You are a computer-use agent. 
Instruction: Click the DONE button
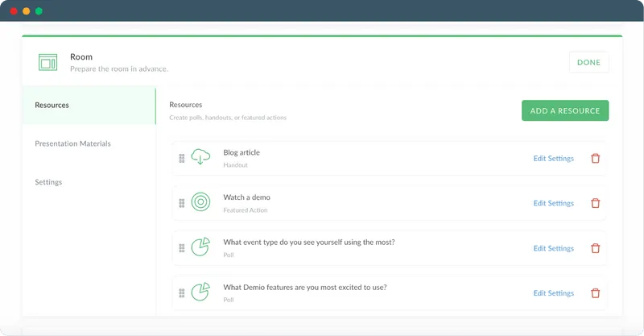(x=588, y=63)
